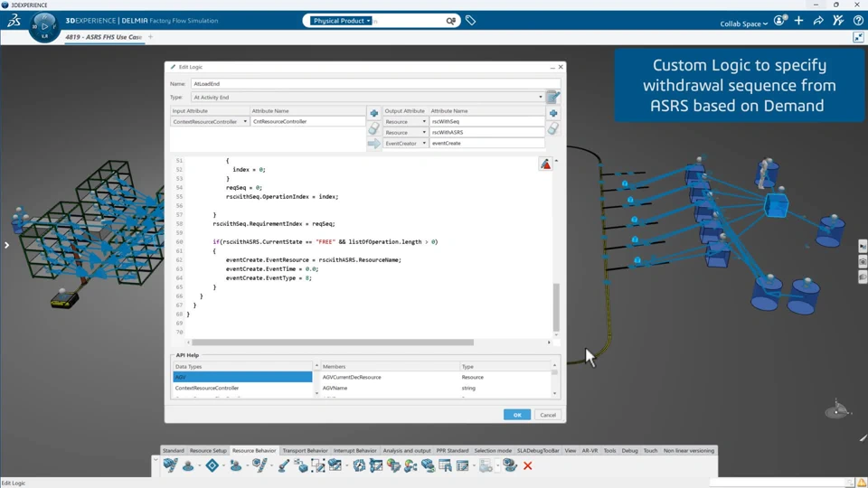Switch to the Interrupt Behavior tab

pos(354,451)
